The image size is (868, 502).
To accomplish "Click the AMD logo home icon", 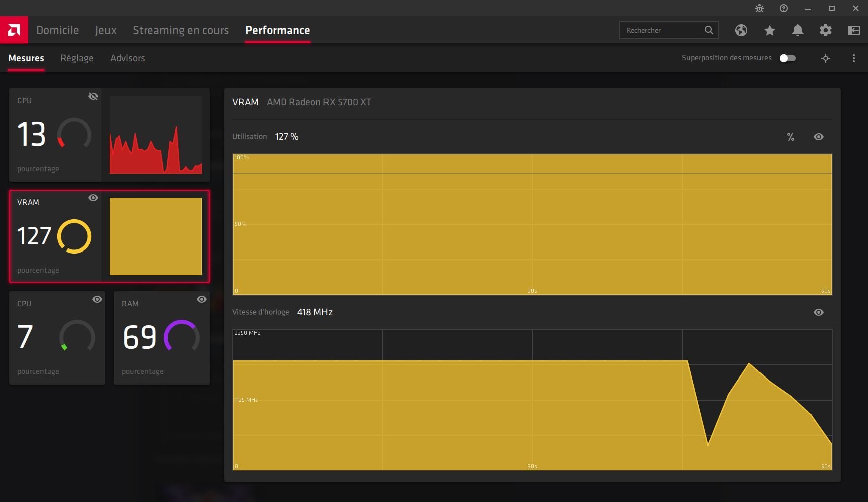I will tap(14, 30).
